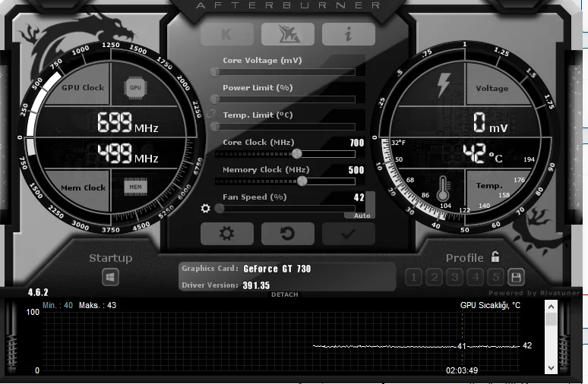Image resolution: width=588 pixels, height=384 pixels.
Task: Click the 699 MHz GPU clock readout
Action: point(128,123)
